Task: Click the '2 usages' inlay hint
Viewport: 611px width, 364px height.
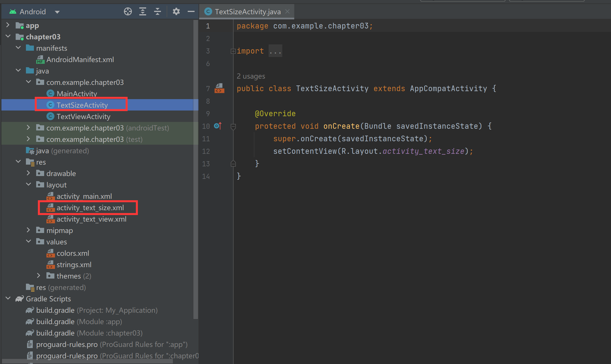Action: click(x=251, y=76)
